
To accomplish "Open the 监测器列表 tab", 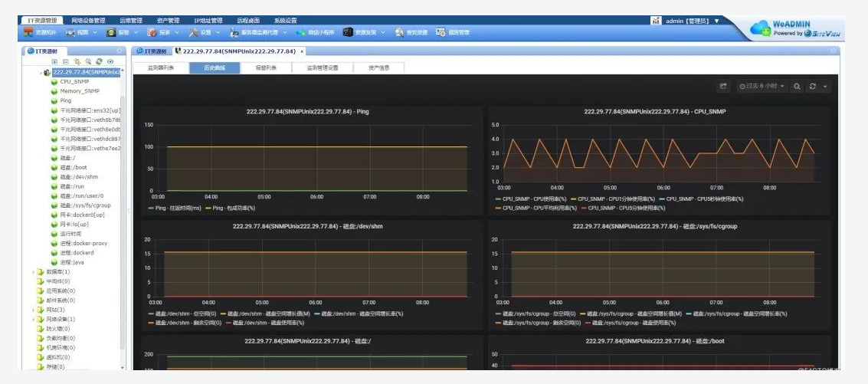I will 161,67.
